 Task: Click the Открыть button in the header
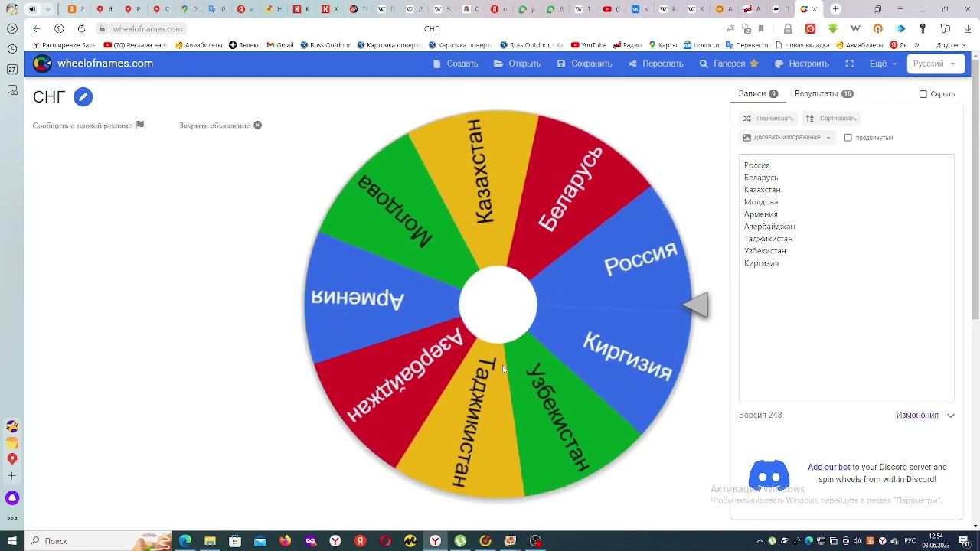point(518,64)
